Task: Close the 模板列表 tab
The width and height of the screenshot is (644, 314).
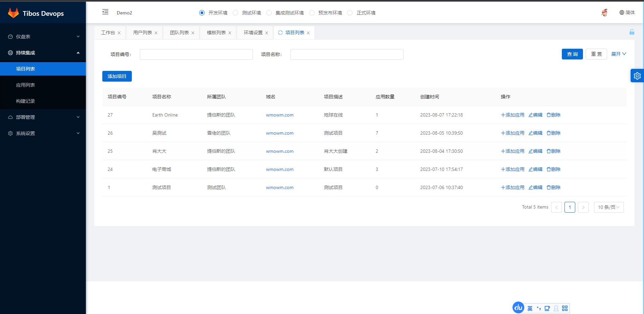Action: pyautogui.click(x=230, y=33)
